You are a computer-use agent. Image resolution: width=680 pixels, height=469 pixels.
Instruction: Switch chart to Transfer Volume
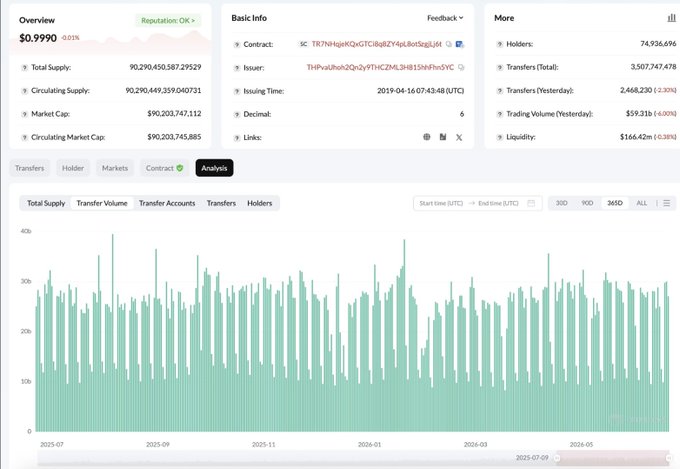tap(102, 203)
